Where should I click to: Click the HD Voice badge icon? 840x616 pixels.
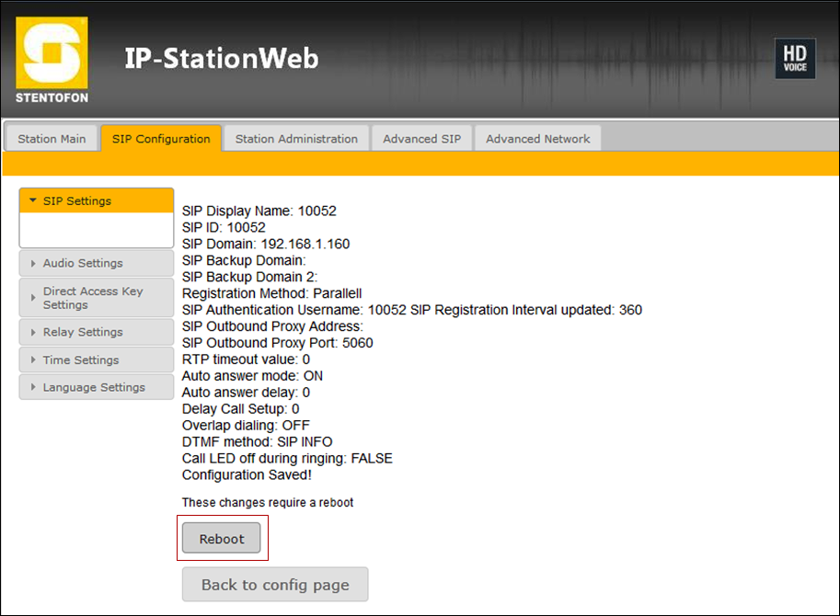coord(794,59)
